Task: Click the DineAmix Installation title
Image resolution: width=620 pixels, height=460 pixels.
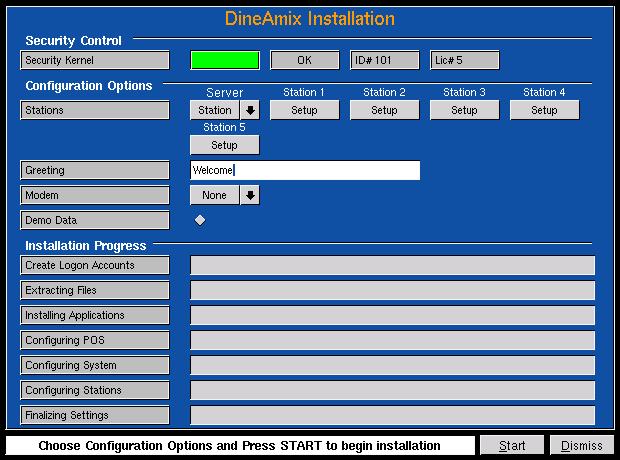Action: click(310, 19)
